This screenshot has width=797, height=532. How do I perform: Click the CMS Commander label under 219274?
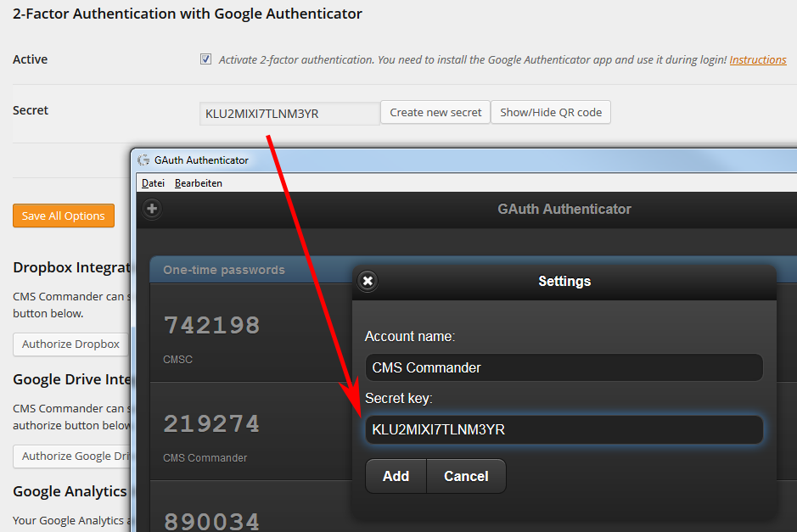pyautogui.click(x=205, y=458)
